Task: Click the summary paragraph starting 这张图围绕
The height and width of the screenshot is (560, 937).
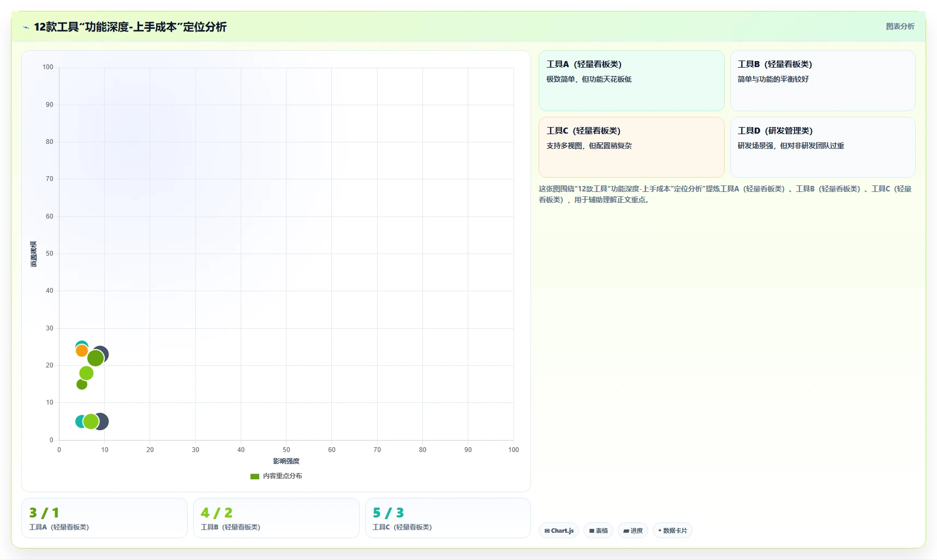Action: click(x=725, y=194)
